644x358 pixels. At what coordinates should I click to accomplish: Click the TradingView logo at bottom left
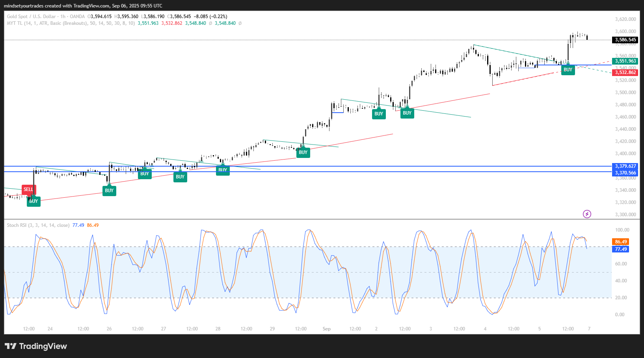tap(36, 346)
